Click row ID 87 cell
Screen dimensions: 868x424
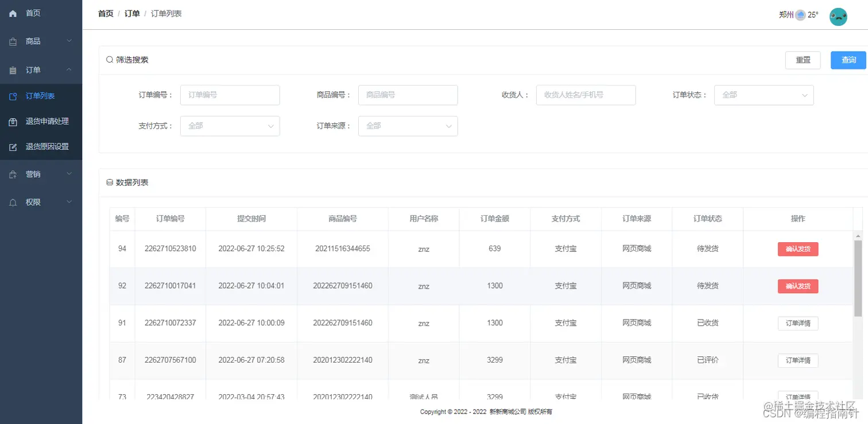122,360
